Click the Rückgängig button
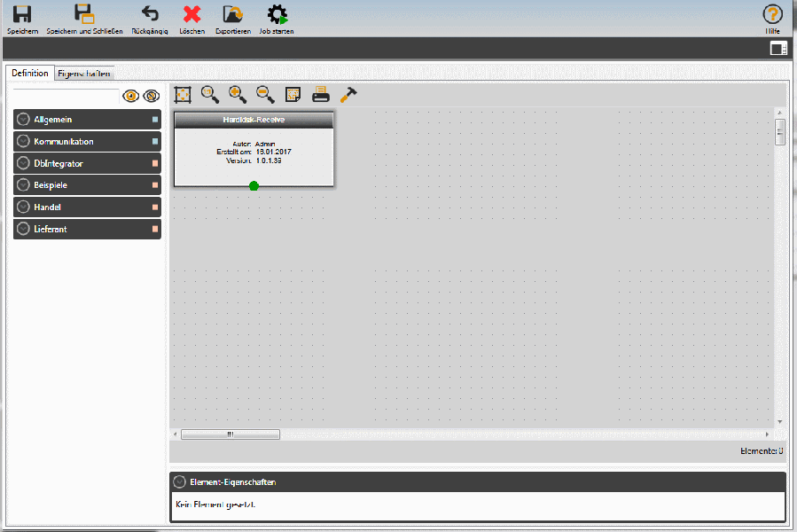Image resolution: width=797 pixels, height=532 pixels. click(x=149, y=16)
